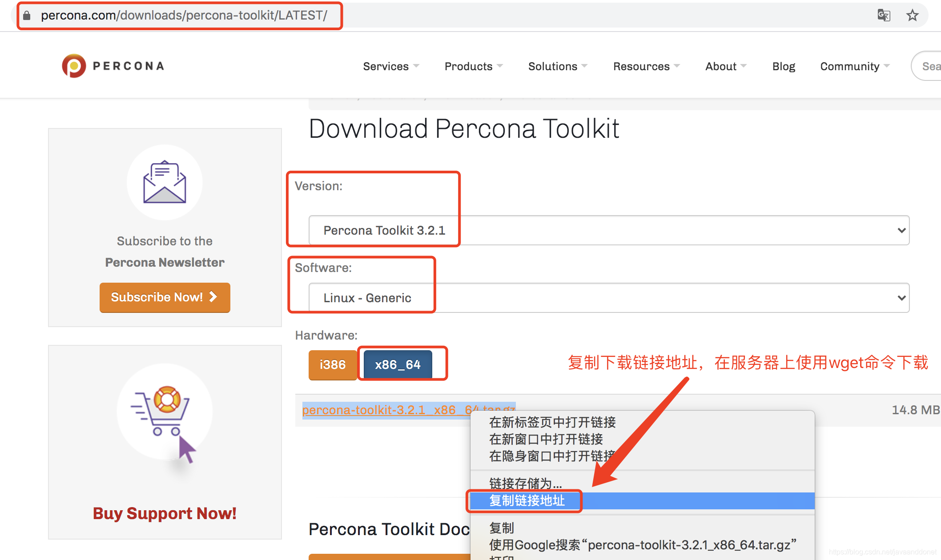
Task: Click the newsletter envelope icon
Action: 165,182
